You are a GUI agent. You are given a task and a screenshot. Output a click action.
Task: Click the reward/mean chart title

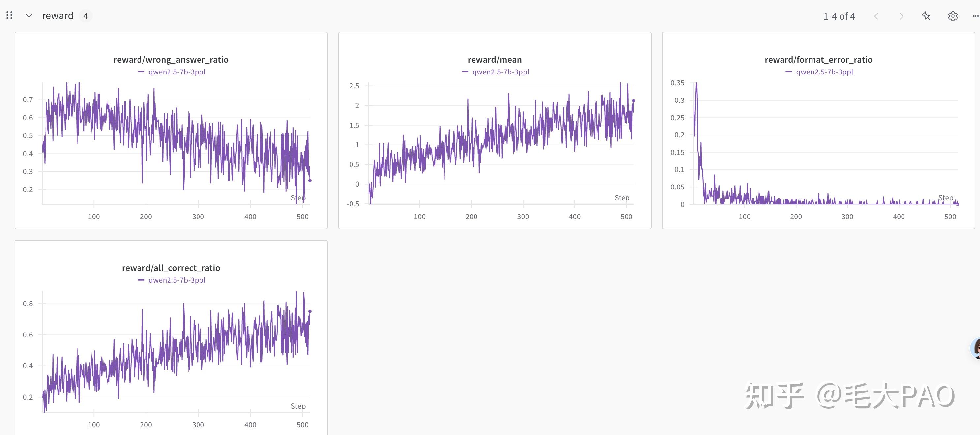[495, 60]
